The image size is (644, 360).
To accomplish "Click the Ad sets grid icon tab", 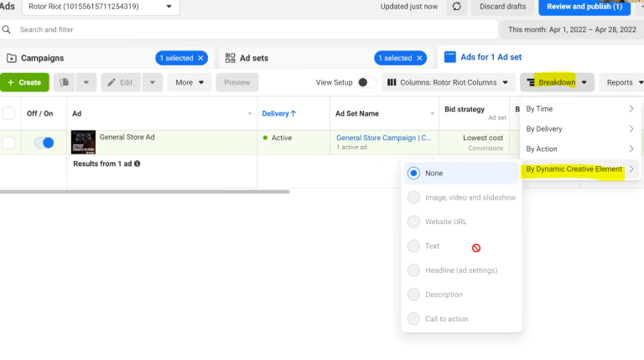I will pos(231,58).
